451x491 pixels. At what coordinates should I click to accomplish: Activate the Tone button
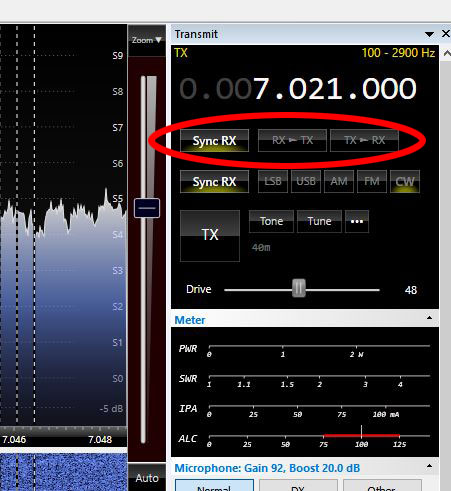point(271,221)
